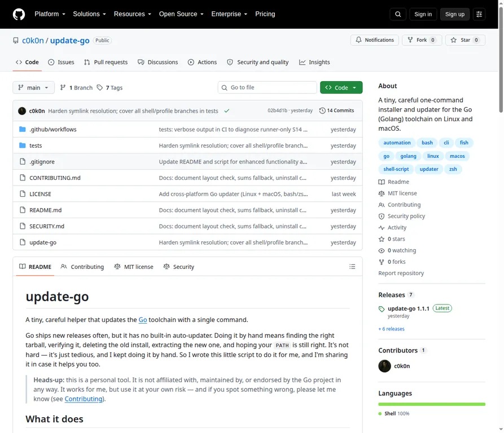Open Security policy in About sidebar

pyautogui.click(x=402, y=216)
